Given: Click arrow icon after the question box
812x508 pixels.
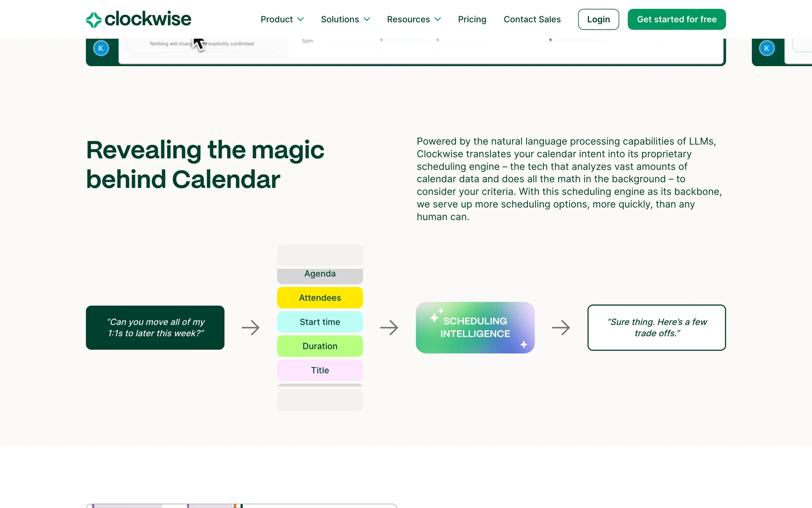Looking at the screenshot, I should coord(250,328).
